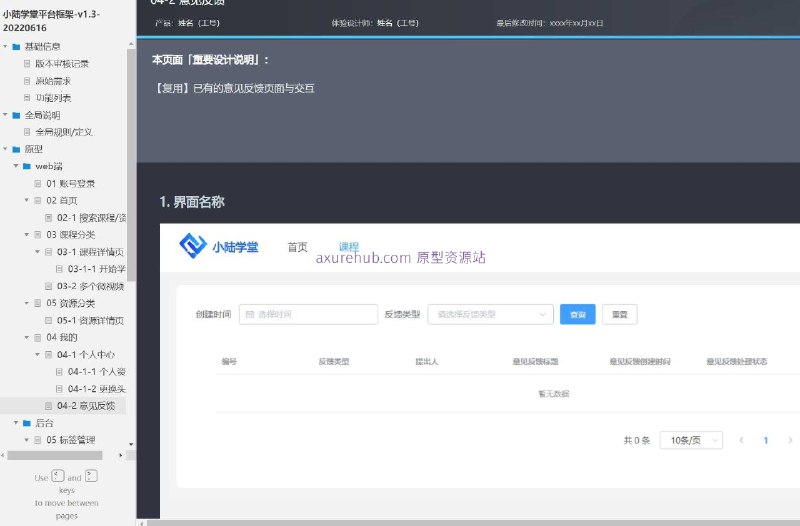
Task: Click the blue 查询 button
Action: [x=578, y=314]
